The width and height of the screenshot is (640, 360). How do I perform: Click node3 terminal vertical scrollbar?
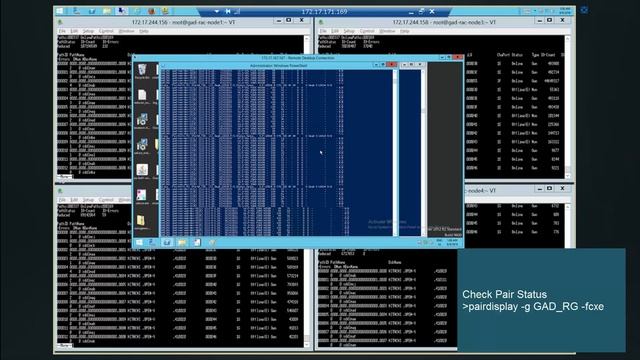568,107
